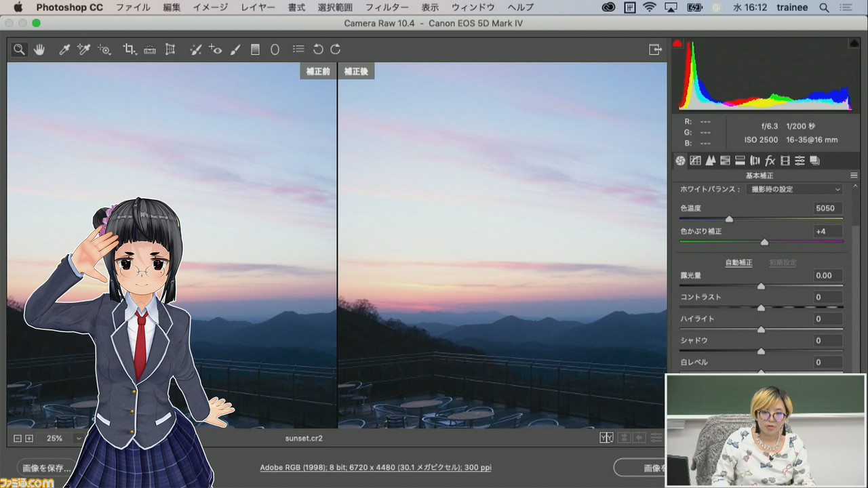868x488 pixels.
Task: Open the Presets panel icon
Action: [800, 161]
